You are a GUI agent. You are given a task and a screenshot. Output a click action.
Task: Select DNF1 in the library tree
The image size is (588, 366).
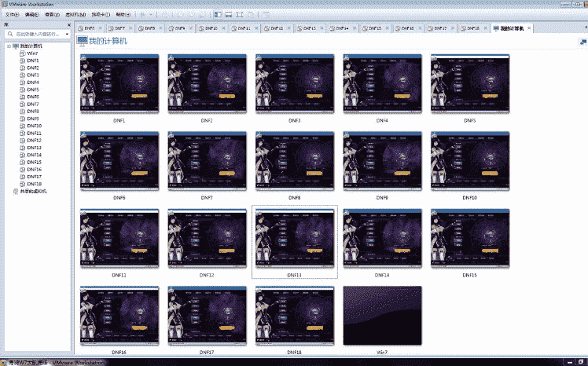pyautogui.click(x=33, y=60)
